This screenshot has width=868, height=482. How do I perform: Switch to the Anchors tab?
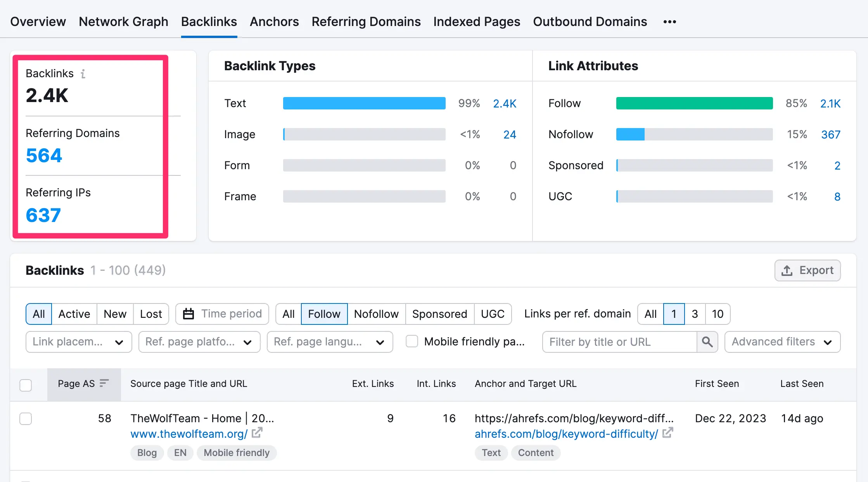pyautogui.click(x=274, y=22)
